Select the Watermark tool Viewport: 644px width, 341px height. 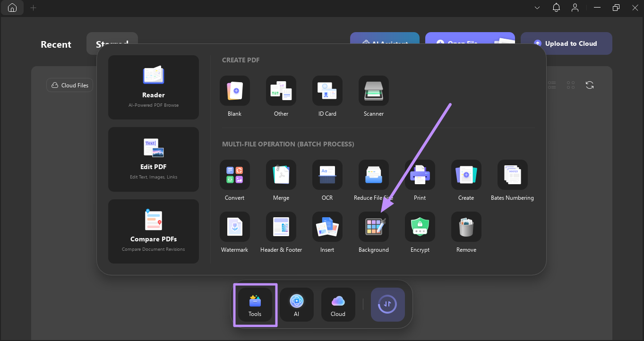[234, 232]
